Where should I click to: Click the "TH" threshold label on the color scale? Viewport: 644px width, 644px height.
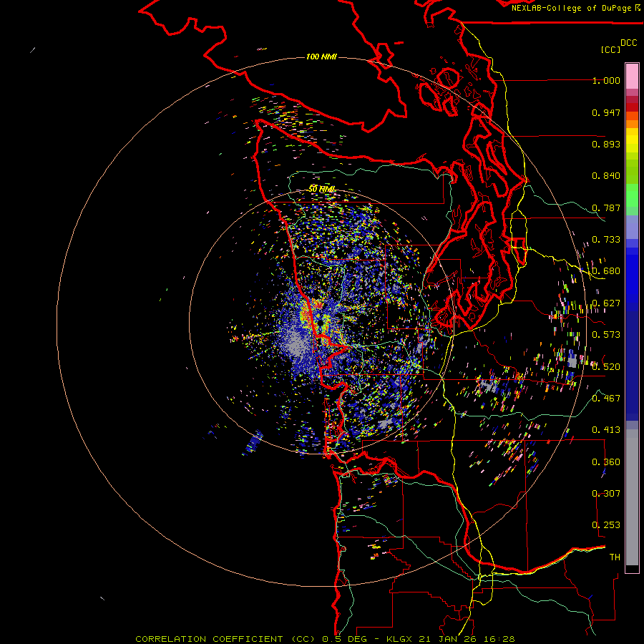(x=615, y=557)
